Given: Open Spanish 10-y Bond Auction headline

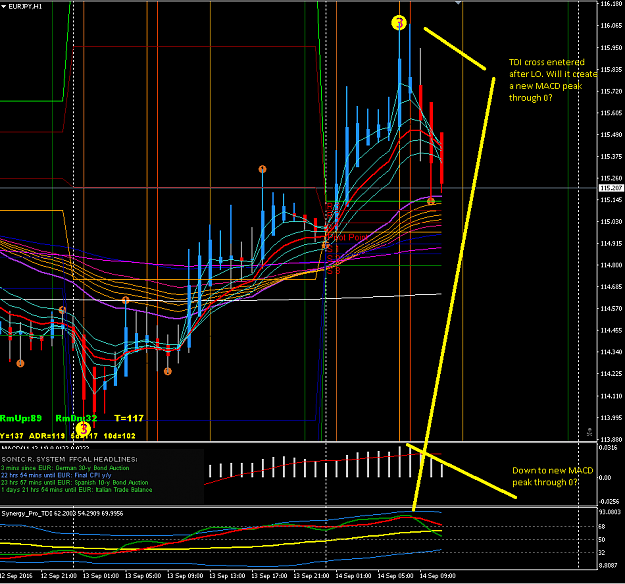Looking at the screenshot, I should (x=75, y=482).
